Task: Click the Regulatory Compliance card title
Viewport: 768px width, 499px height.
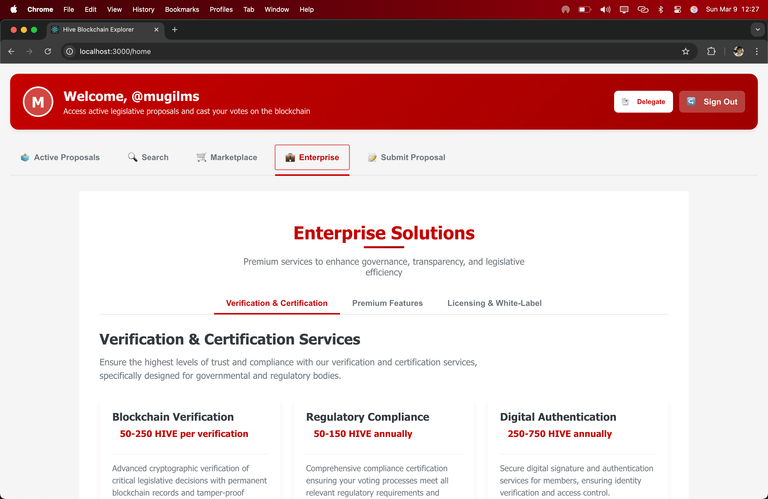Action: (367, 417)
